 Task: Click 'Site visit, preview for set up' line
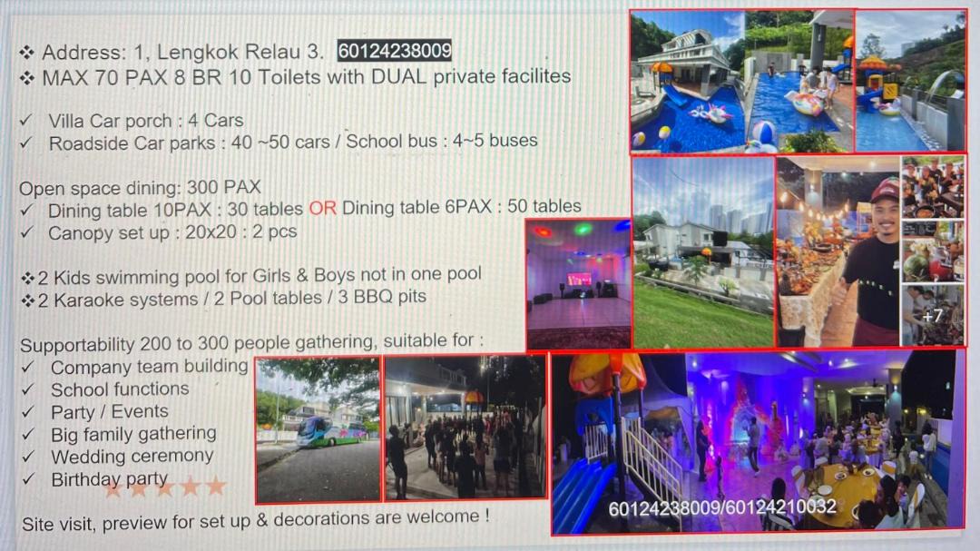click(255, 520)
